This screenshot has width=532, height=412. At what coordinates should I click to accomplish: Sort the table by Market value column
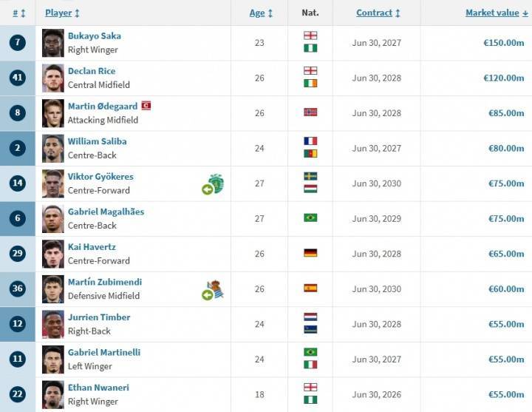497,13
